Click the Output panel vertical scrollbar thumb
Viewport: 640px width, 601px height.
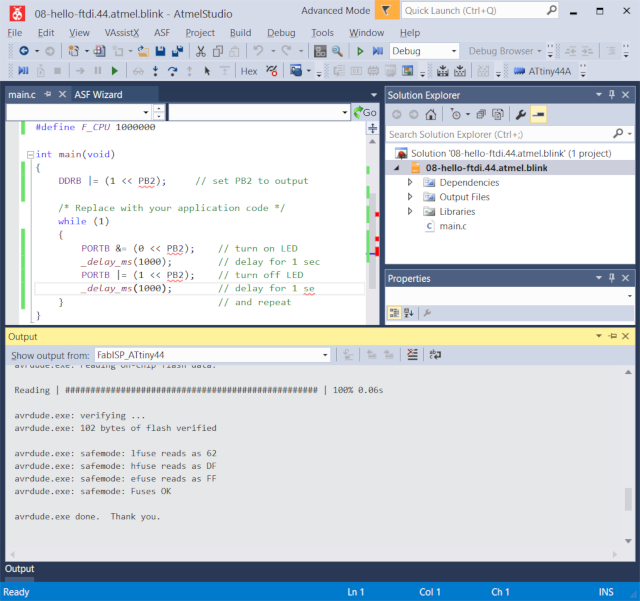tap(628, 499)
